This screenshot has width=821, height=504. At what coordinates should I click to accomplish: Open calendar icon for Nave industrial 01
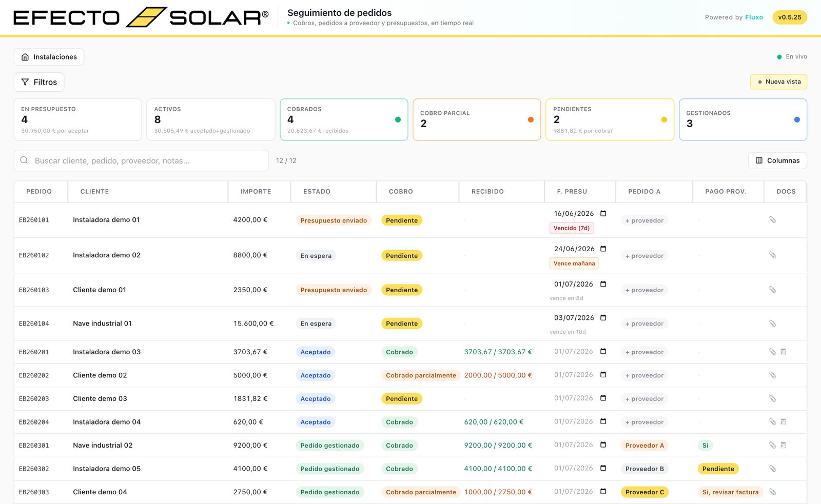coord(603,318)
